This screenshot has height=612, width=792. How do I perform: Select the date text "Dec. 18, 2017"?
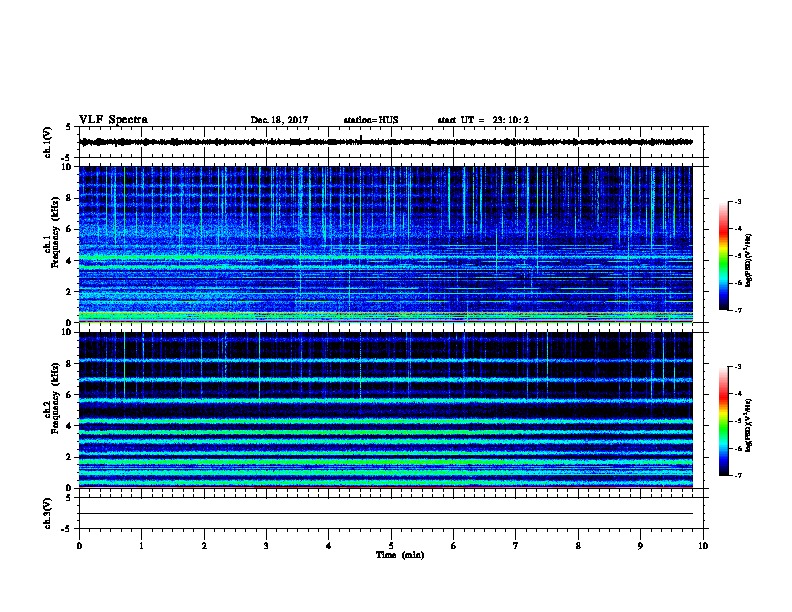click(279, 120)
